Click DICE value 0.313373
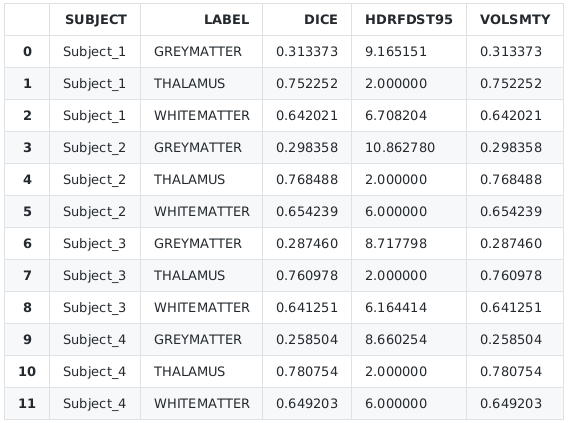 307,51
